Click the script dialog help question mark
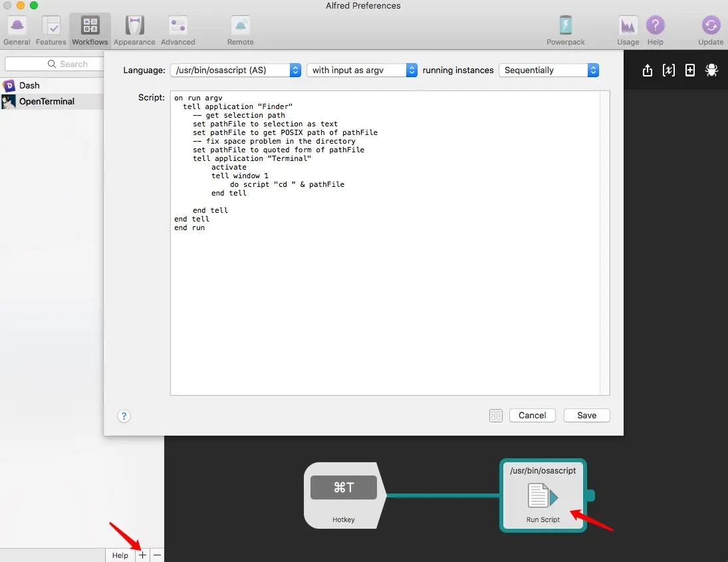 [x=124, y=416]
